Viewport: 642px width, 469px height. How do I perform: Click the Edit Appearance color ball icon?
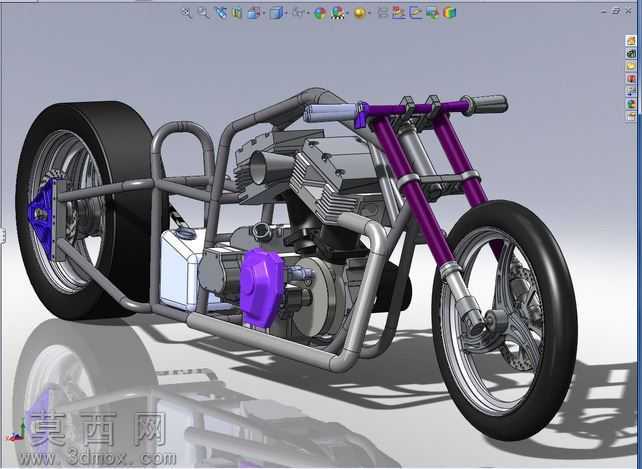tap(319, 13)
